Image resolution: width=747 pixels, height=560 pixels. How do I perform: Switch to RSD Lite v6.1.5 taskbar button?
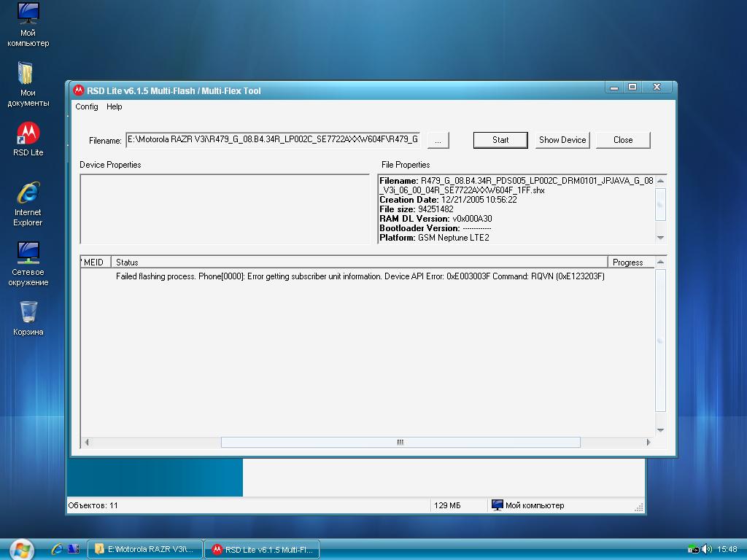[x=263, y=550]
